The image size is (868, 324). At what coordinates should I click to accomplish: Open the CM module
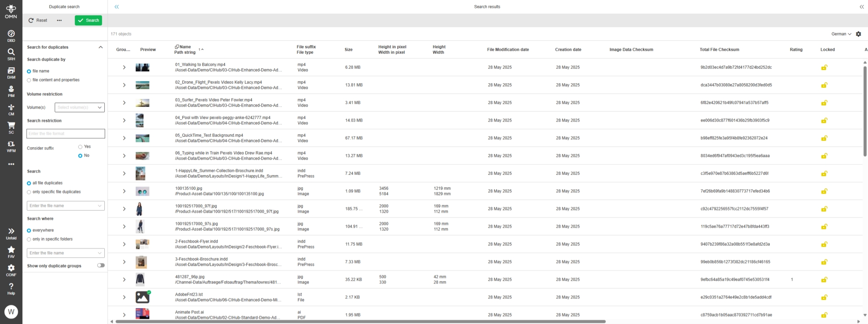point(11,110)
